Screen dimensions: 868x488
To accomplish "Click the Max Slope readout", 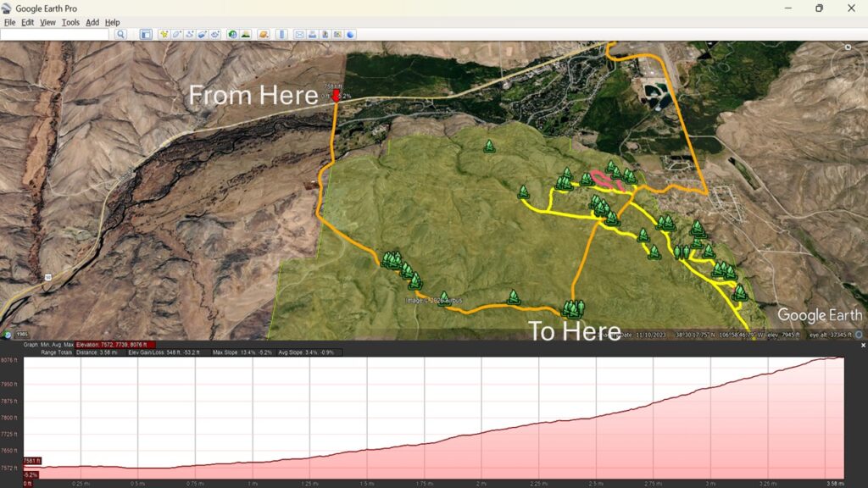I will (242, 352).
